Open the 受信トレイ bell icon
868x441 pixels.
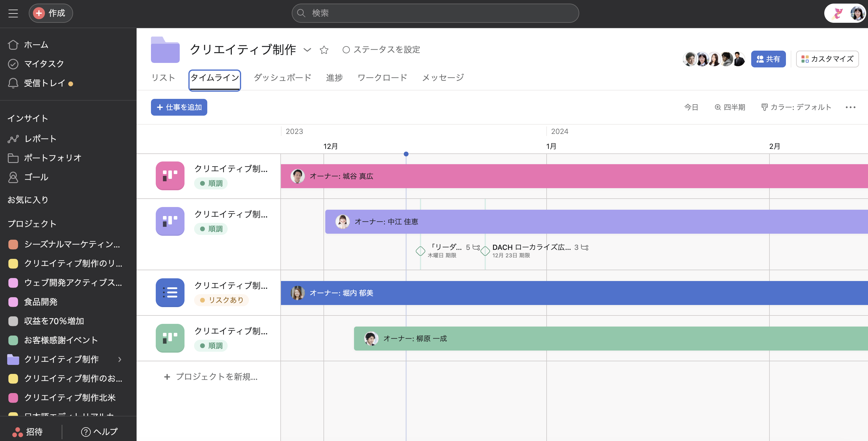pos(13,83)
